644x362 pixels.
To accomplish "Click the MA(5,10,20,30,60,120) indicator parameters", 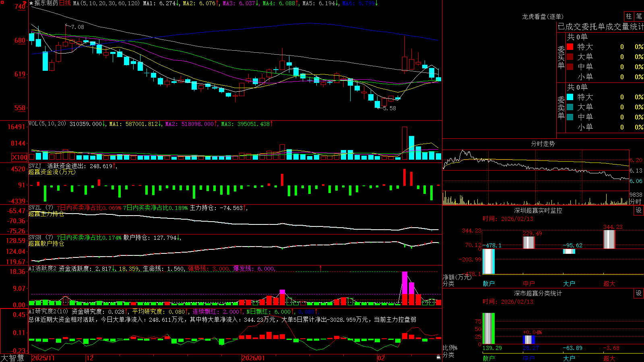I will point(106,3).
